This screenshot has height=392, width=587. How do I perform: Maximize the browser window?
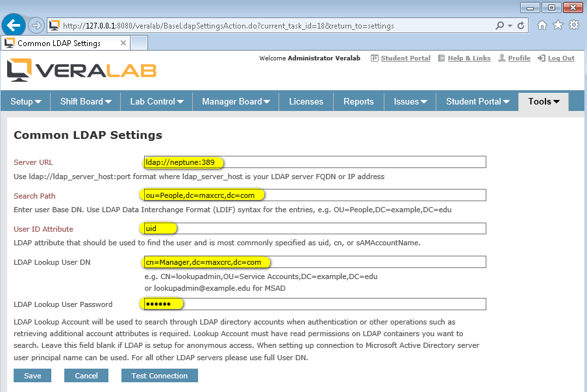click(x=551, y=8)
